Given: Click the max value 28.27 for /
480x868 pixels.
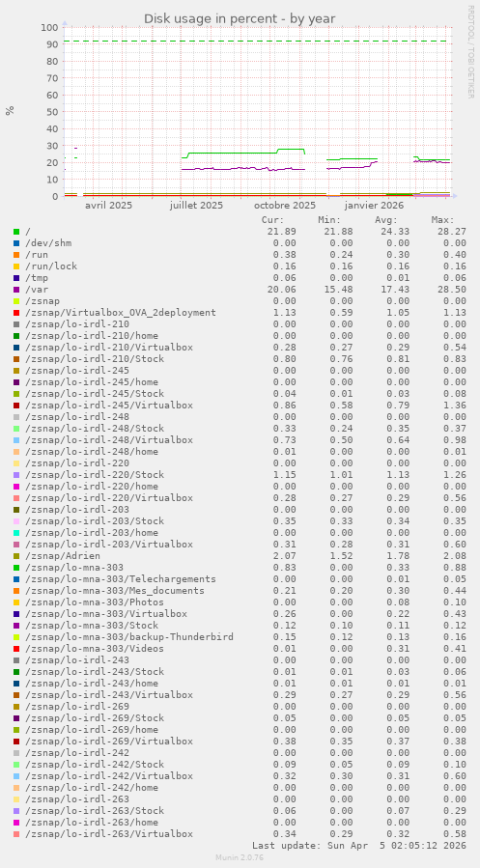Looking at the screenshot, I should pyautogui.click(x=452, y=232).
